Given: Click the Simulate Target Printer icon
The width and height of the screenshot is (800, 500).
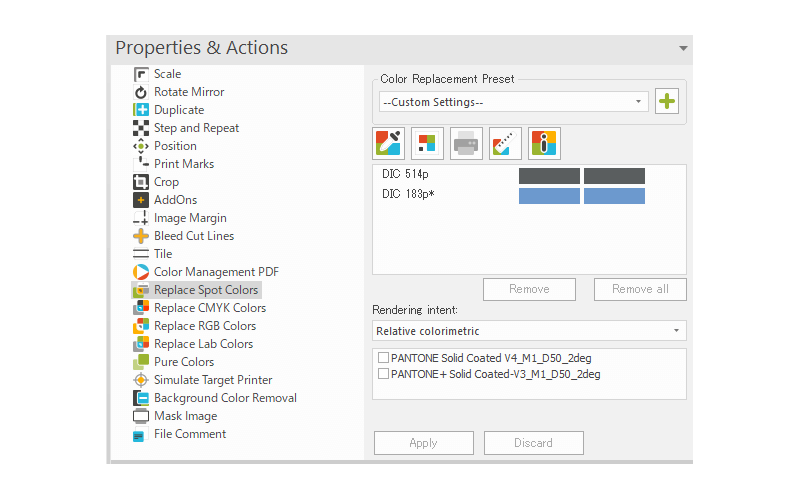Looking at the screenshot, I should (141, 380).
